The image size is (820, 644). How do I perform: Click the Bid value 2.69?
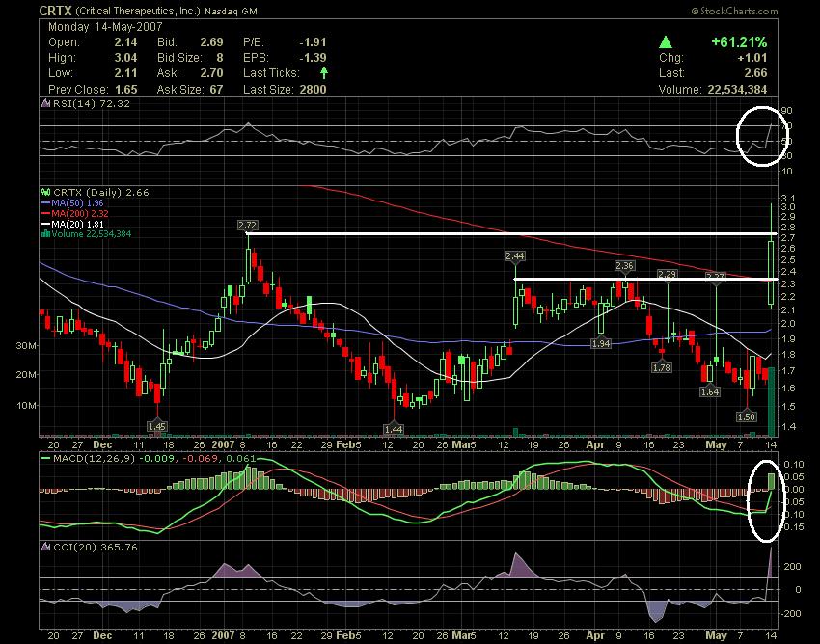point(212,42)
